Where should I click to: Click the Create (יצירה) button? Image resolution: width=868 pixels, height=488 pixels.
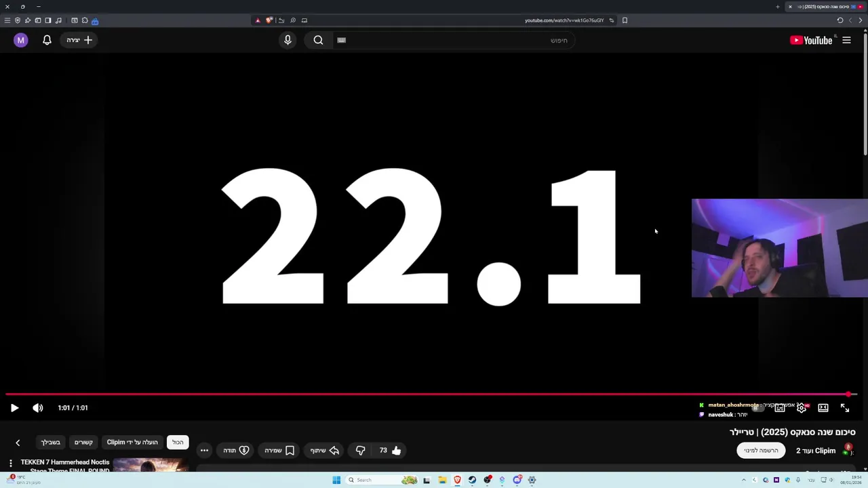(79, 40)
